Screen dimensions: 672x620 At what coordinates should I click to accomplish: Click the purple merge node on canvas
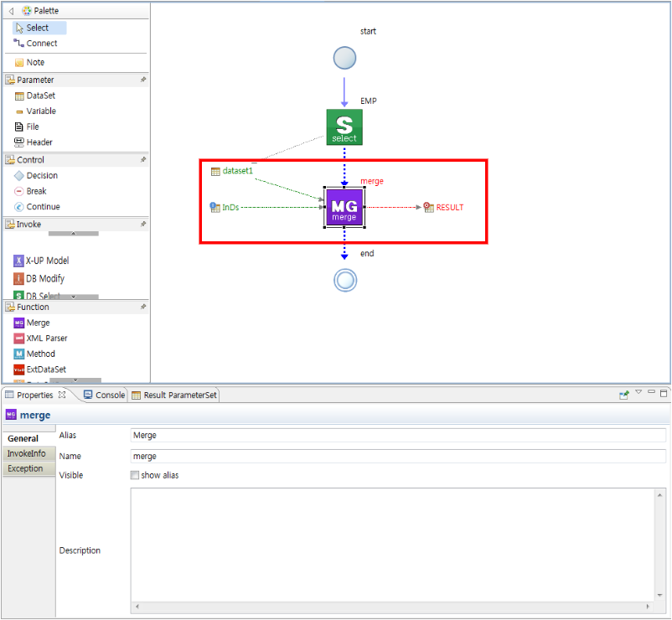[x=344, y=207]
